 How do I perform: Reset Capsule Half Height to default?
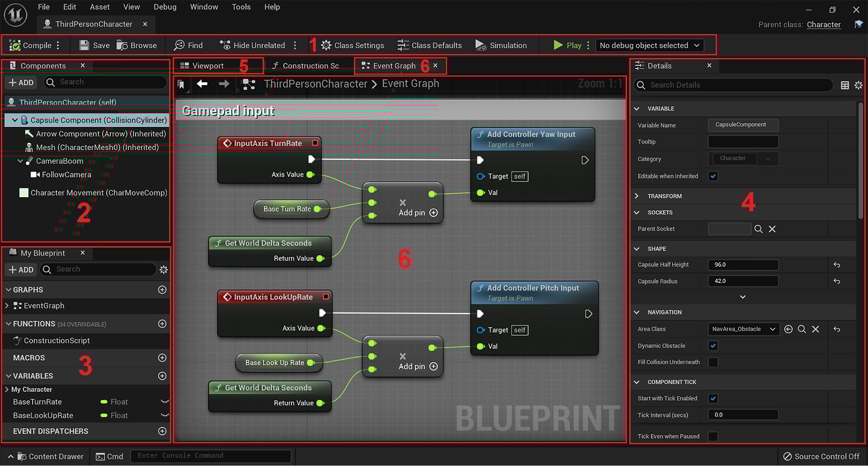[x=836, y=265]
